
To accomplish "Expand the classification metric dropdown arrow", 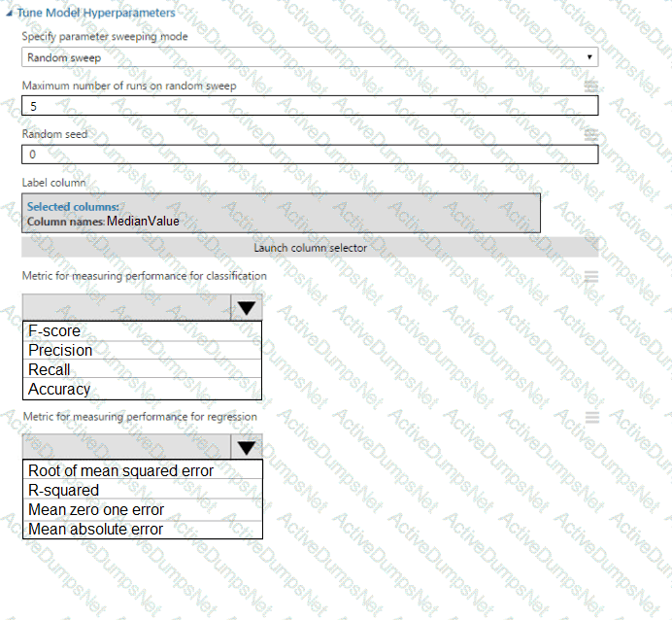I will (247, 309).
